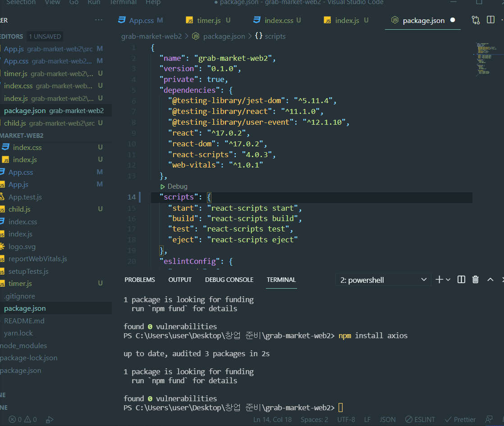Maximize the terminal panel with the up chevron
The height and width of the screenshot is (426, 504).
click(490, 280)
